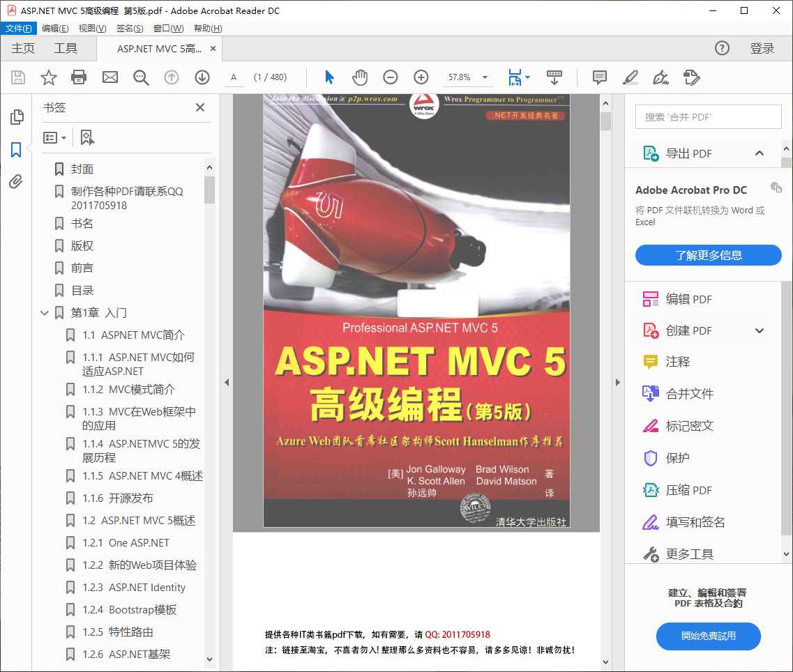Switch to the 主页 tab
Viewport: 793px width, 672px height.
pos(23,48)
